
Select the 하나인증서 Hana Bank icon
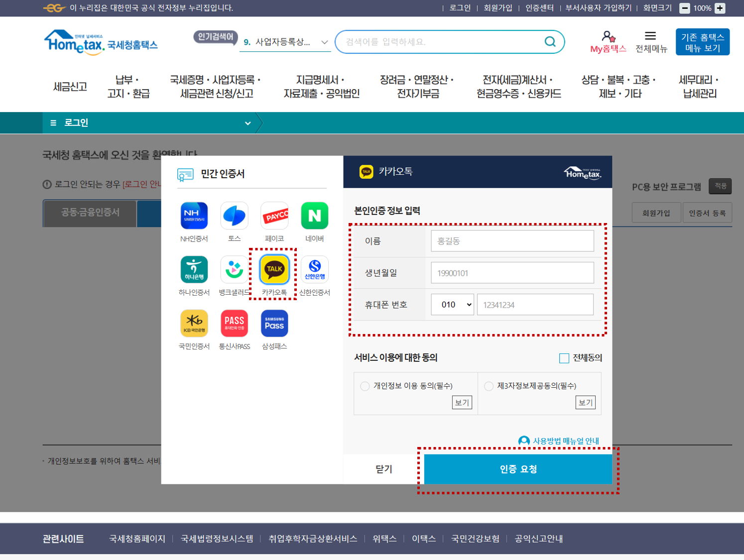coord(194,269)
